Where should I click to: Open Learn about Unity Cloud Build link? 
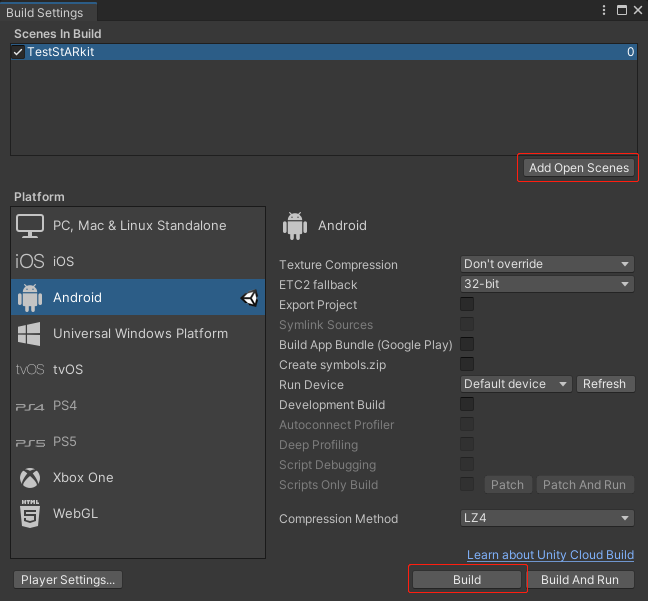tap(550, 555)
